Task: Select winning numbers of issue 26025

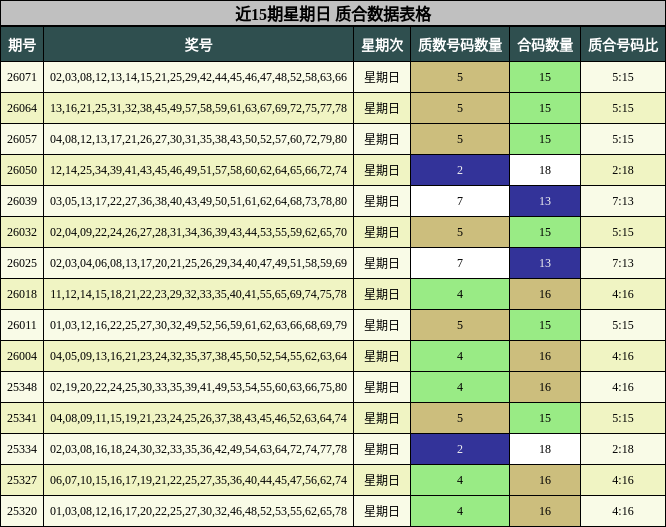Action: (x=198, y=263)
